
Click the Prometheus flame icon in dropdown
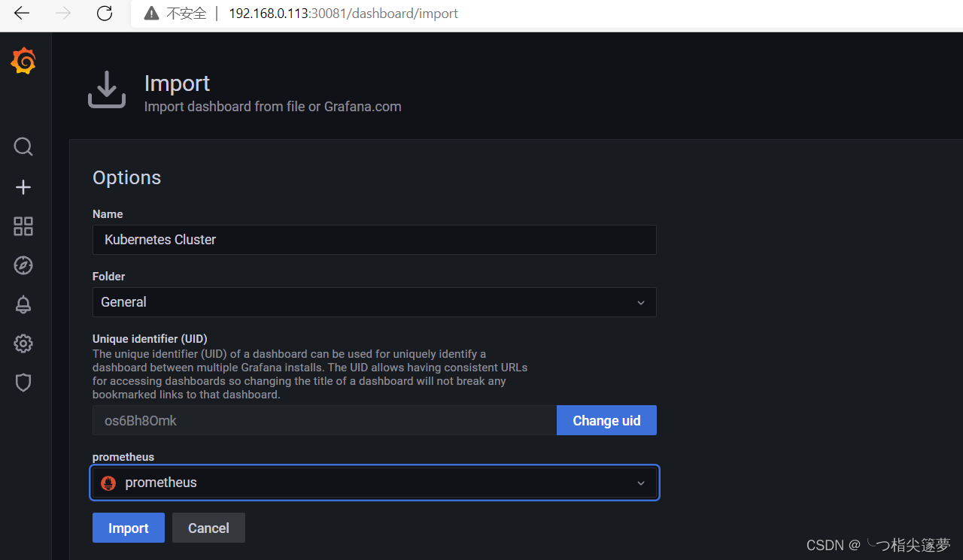click(x=108, y=483)
